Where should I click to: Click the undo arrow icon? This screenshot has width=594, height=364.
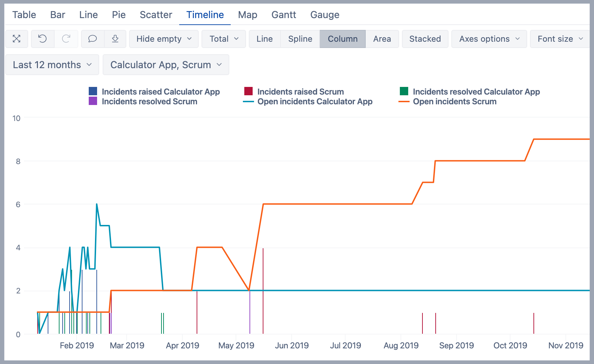(42, 39)
